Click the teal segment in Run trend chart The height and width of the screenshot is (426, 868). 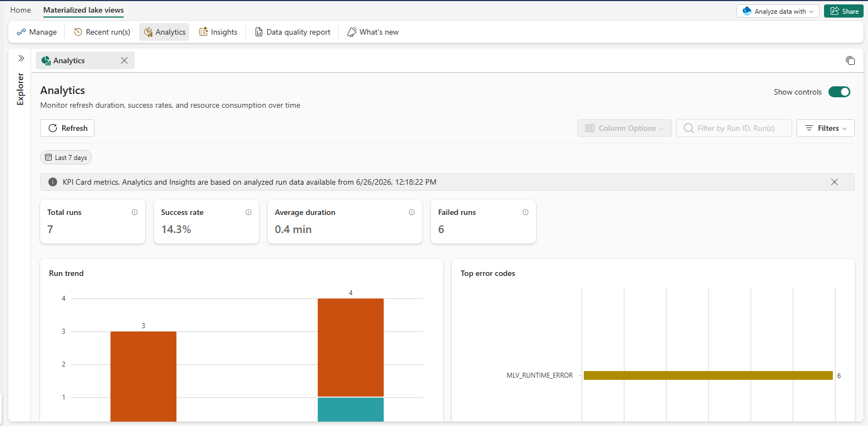coord(351,410)
